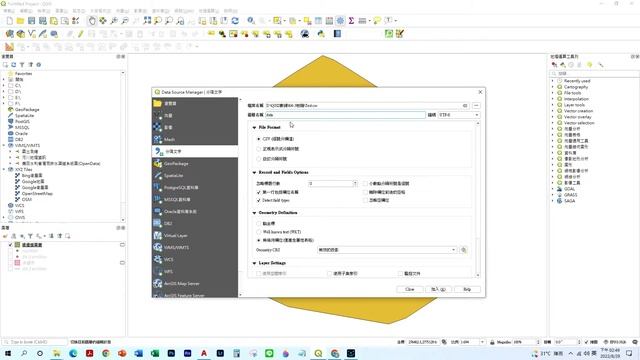The height and width of the screenshot is (360, 640).
Task: Toggle decimal separator is comma checkbox
Action: click(365, 184)
